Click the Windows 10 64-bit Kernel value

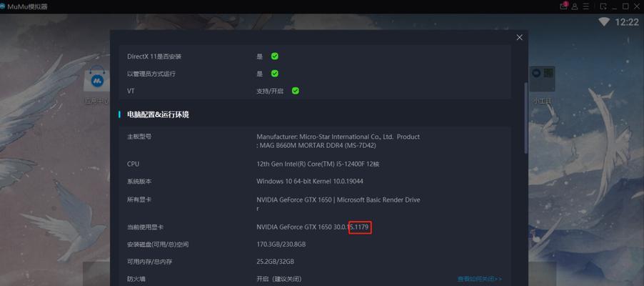310,181
